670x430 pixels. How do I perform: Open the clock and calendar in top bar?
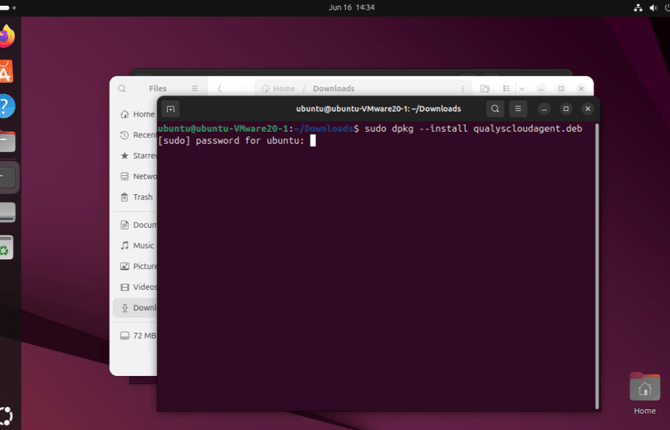coord(351,8)
